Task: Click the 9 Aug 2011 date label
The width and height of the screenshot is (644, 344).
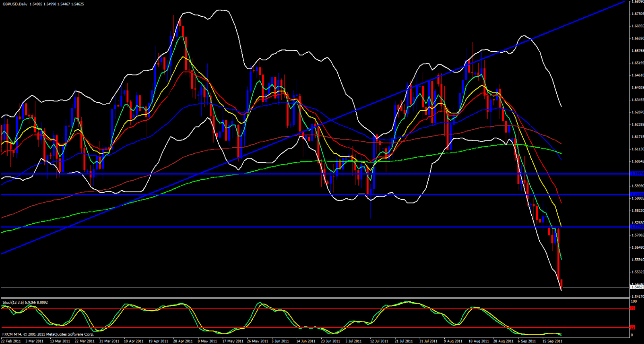Action: point(453,341)
